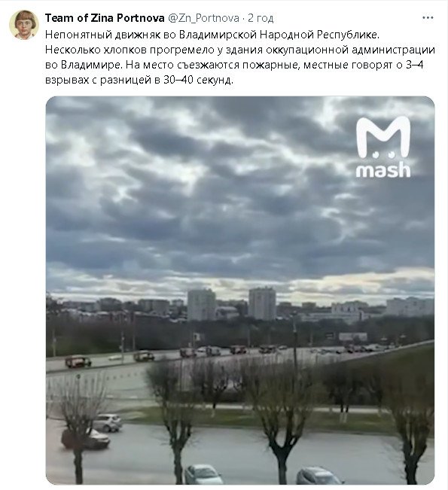Open the @Zn_Portnova handle link
448x490 pixels.
pyautogui.click(x=204, y=18)
